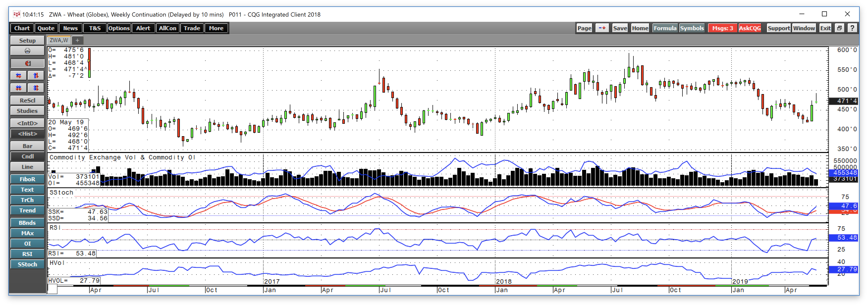Screen dimensions: 868x306
Task: Switch chart type to Cndl candlestick
Action: tap(27, 156)
